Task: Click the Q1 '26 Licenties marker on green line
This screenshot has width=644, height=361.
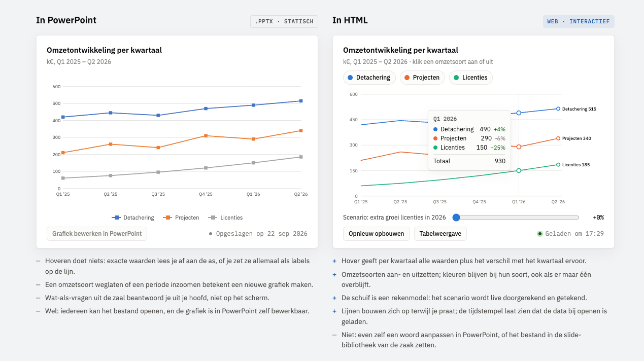Action: [x=519, y=170]
